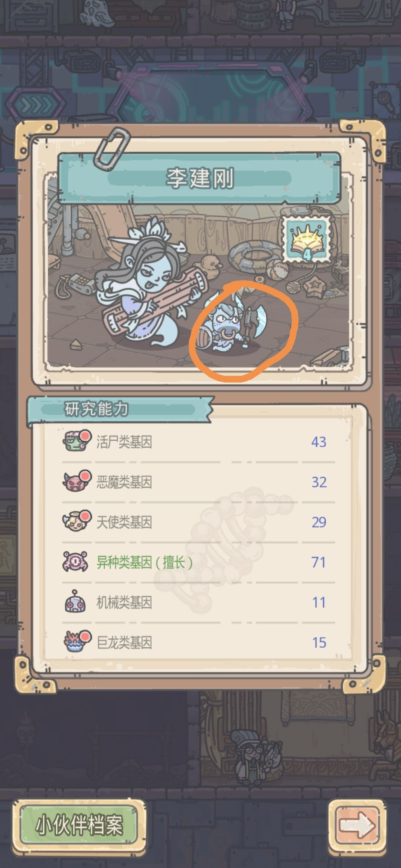Select the 活尸类基因 row
The width and height of the screenshot is (401, 868).
[198, 442]
